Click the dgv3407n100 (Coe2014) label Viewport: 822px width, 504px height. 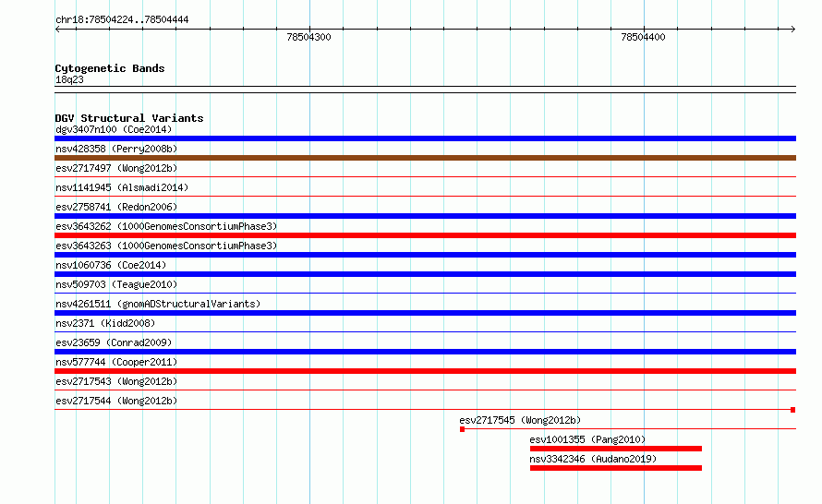coord(114,129)
